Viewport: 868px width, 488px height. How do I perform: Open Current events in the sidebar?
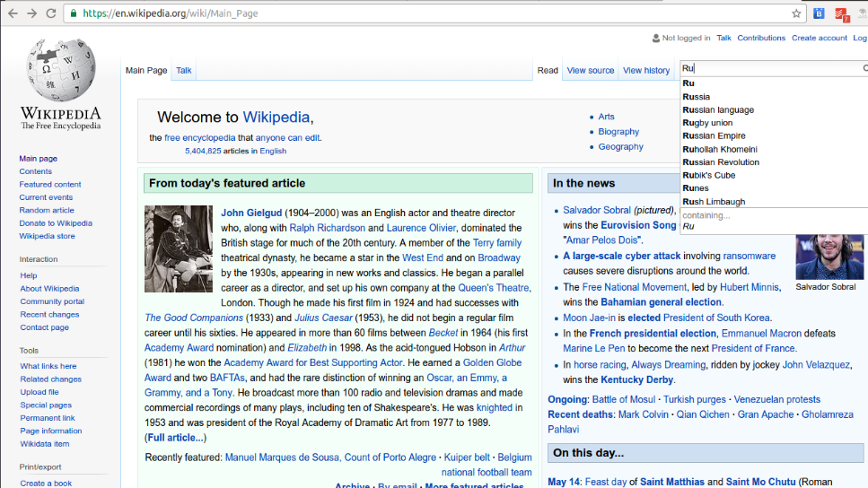[x=46, y=197]
